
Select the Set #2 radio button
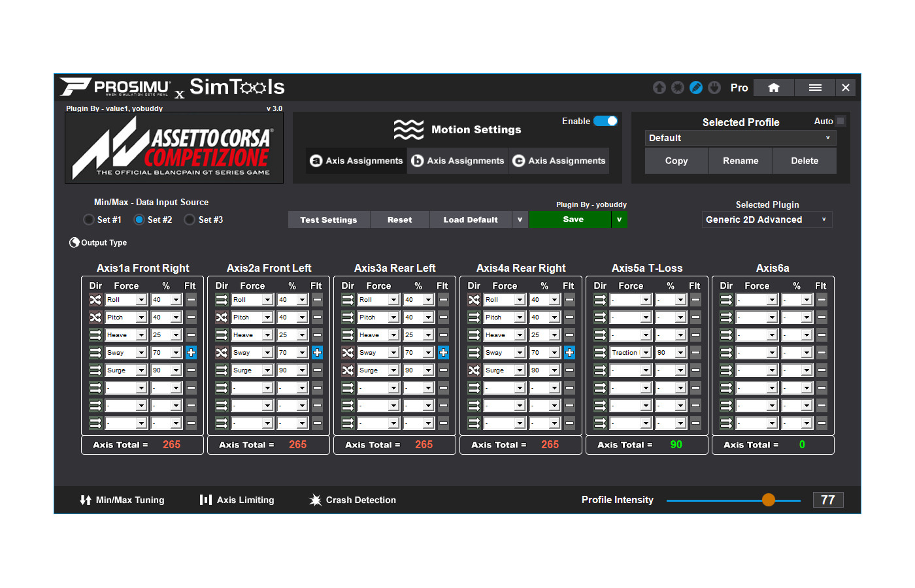tap(139, 220)
